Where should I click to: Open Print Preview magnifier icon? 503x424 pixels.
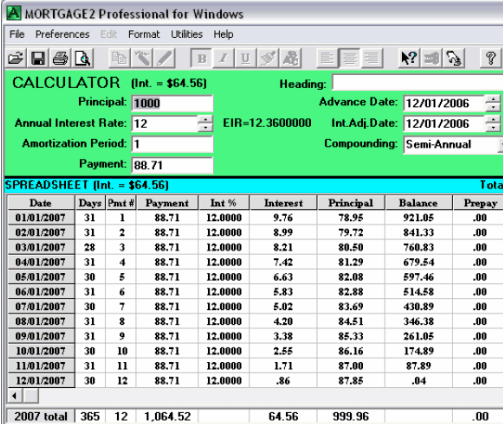point(83,58)
